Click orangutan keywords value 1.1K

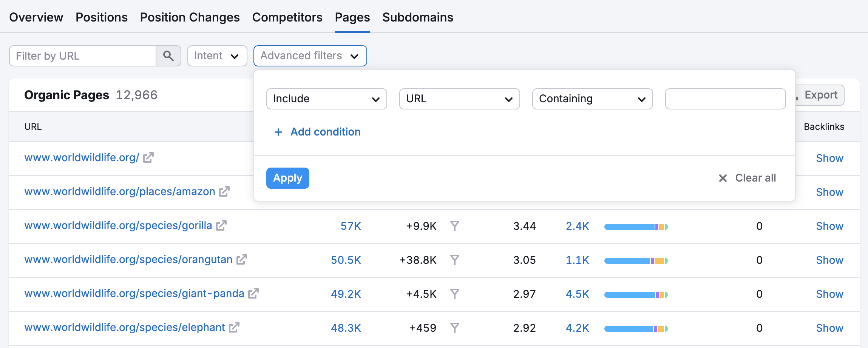[578, 260]
